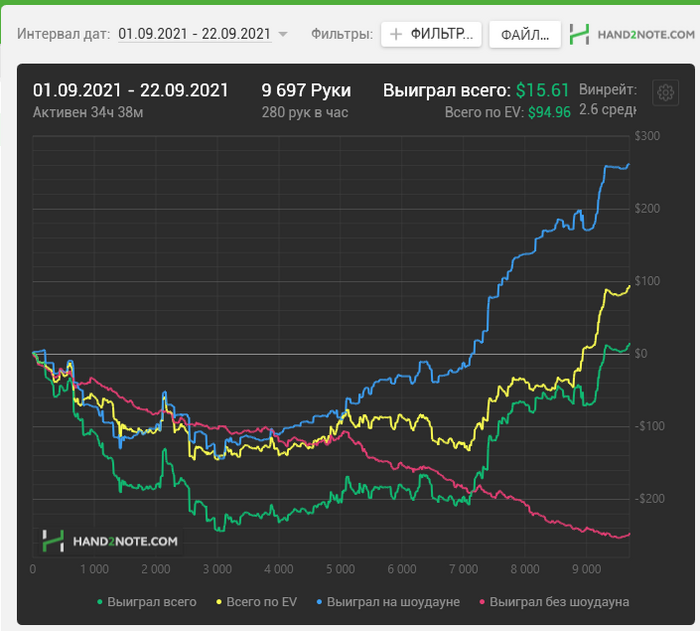This screenshot has width=700, height=631.
Task: Click the "Винрейт:" label
Action: (608, 90)
